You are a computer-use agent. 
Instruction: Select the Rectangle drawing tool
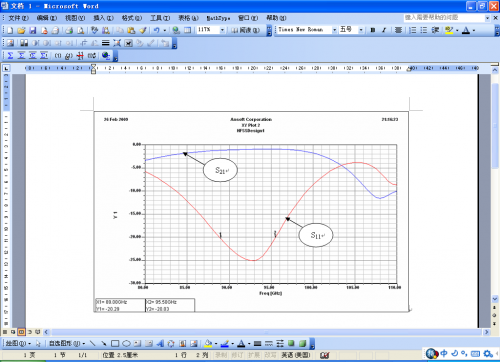tap(115, 343)
